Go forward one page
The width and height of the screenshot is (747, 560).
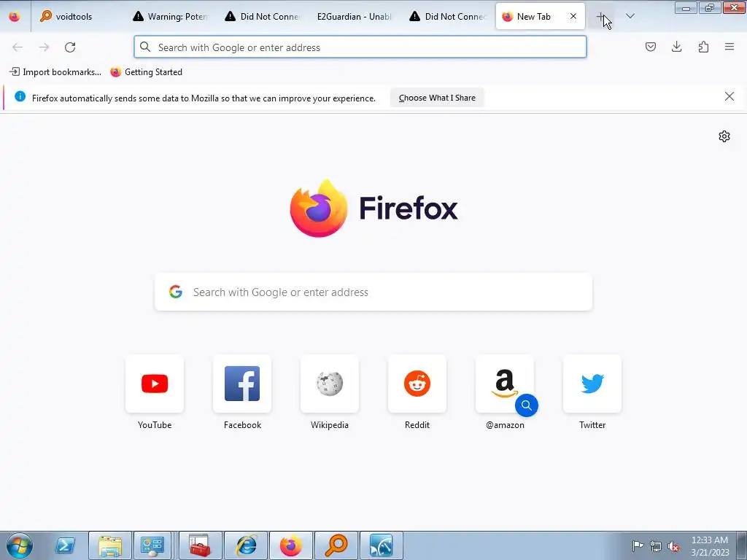44,47
